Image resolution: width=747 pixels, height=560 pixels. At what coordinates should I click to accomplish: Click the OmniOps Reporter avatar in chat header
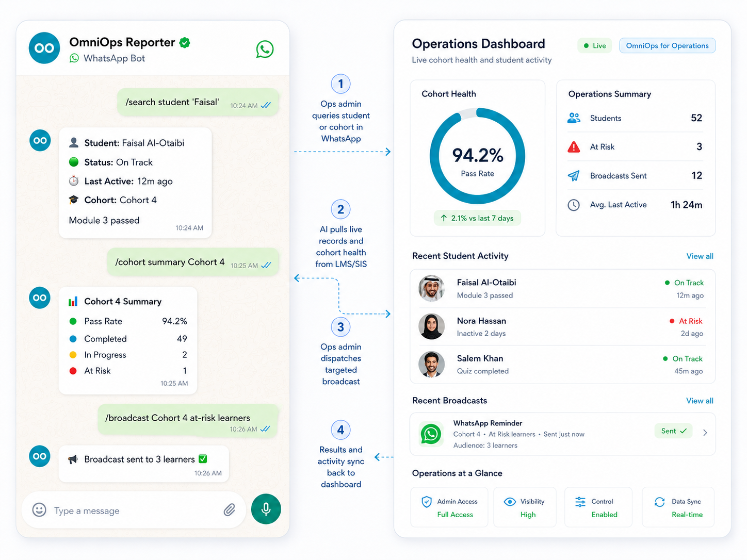[44, 48]
